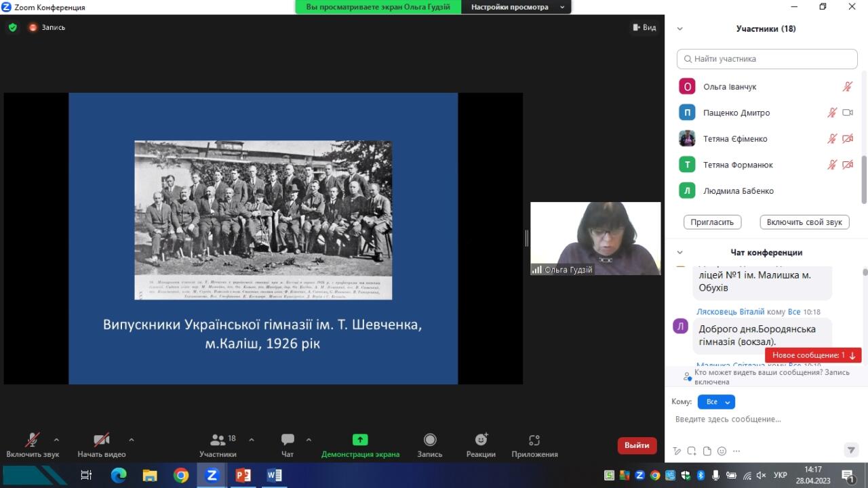Click muted mic icon for Тетяна Єфіменко
868x488 pixels.
(x=832, y=139)
